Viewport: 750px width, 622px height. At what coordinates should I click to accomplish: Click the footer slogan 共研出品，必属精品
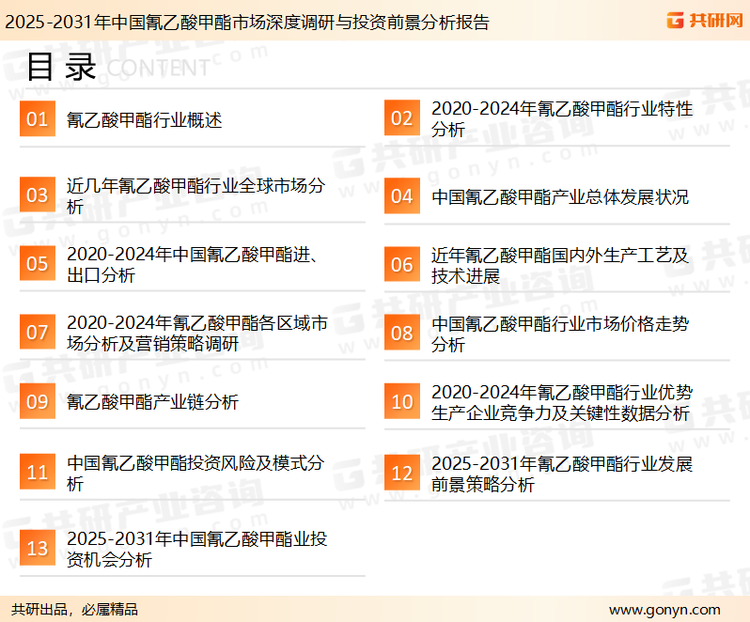tap(74, 609)
